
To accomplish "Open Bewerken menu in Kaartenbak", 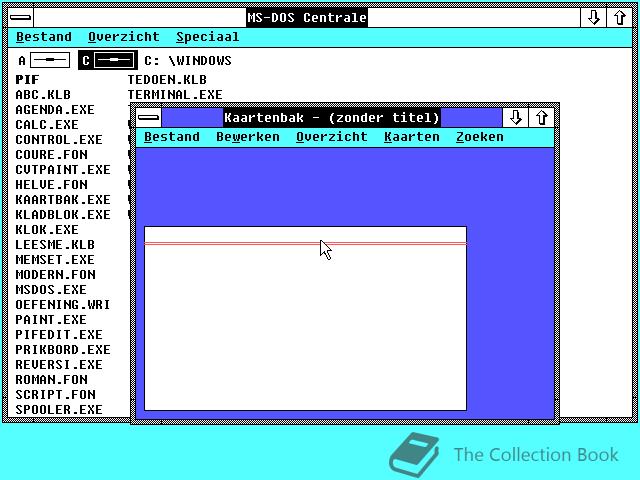I will coord(248,137).
